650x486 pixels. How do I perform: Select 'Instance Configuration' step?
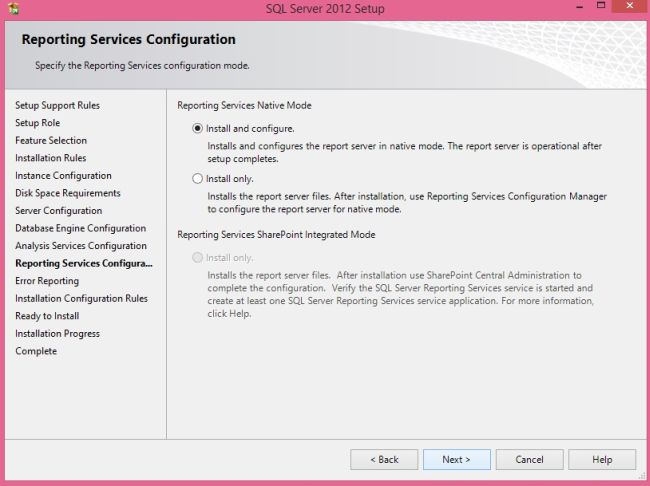(63, 175)
